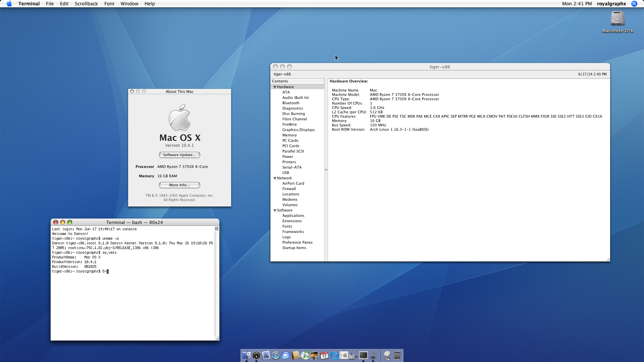The image size is (644, 362).
Task: Switch to Terminal from the Dock
Action: [x=363, y=355]
